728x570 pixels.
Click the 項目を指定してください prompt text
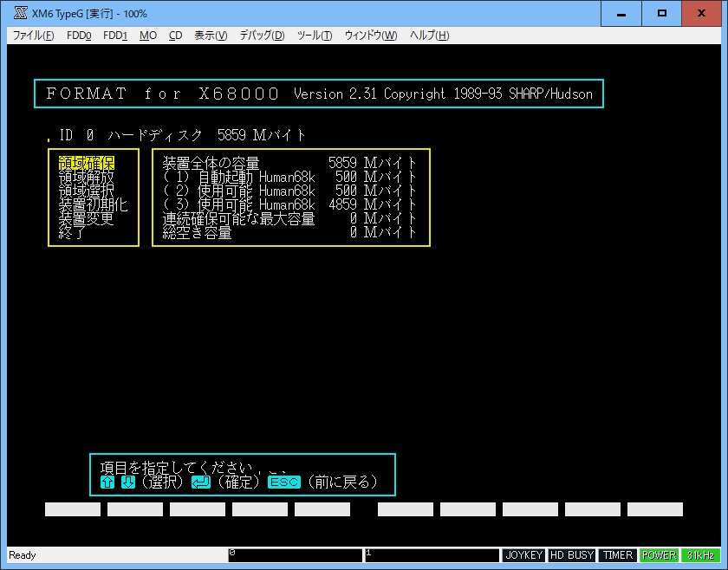pos(176,467)
